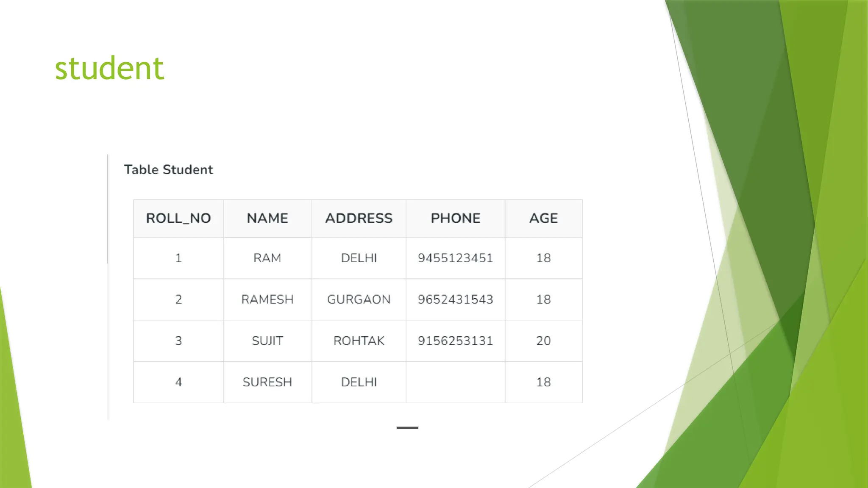
Task: Select the PHONE column header
Action: (x=455, y=218)
